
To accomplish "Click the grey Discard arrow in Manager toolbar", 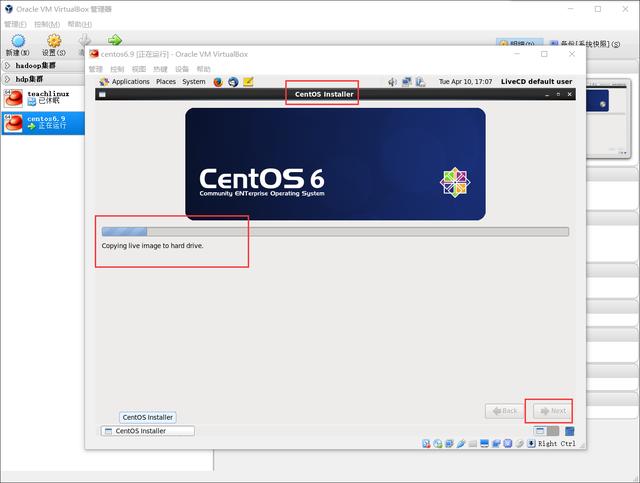I will 84,40.
